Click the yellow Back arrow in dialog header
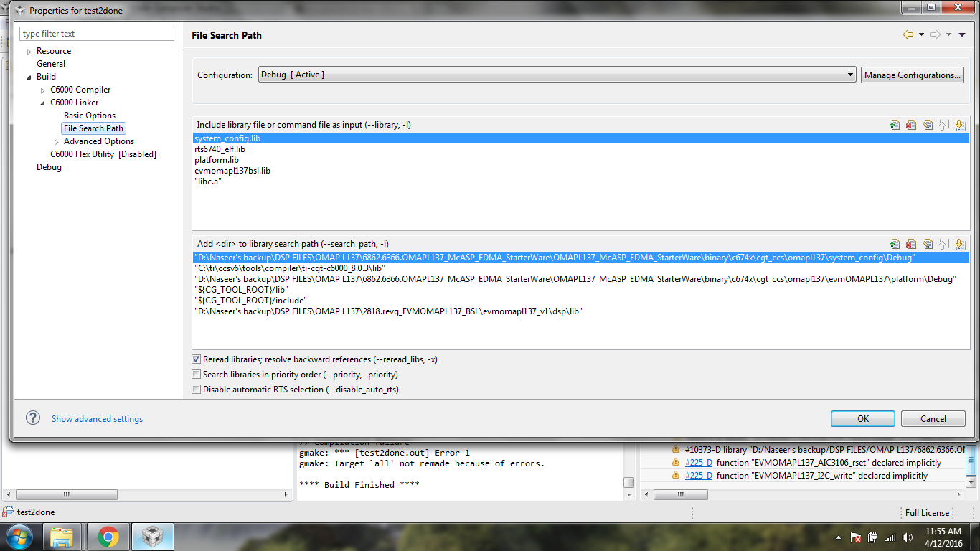Screen dimensions: 980x551 point(908,34)
